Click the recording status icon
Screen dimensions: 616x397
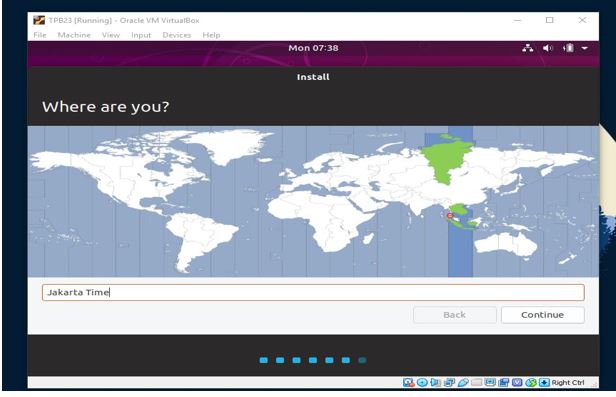(x=503, y=382)
